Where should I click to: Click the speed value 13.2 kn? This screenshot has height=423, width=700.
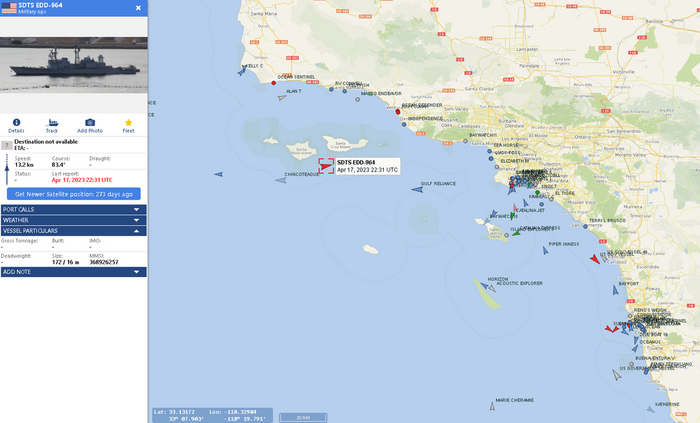pyautogui.click(x=24, y=165)
